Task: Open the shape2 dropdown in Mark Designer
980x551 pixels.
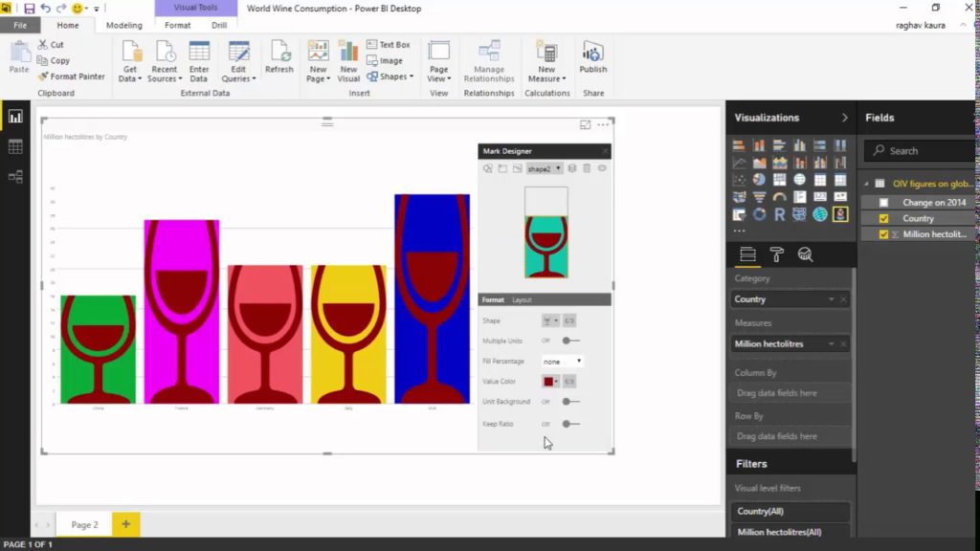Action: pyautogui.click(x=546, y=167)
